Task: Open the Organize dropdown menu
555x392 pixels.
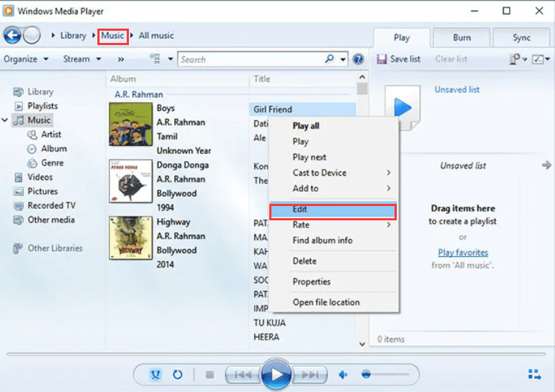Action: point(26,59)
